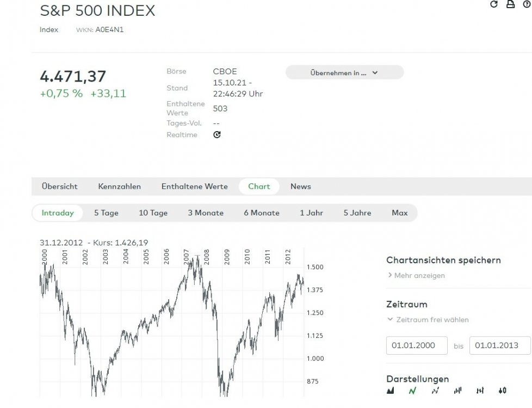Select the 5 Jahre time range

tap(357, 213)
